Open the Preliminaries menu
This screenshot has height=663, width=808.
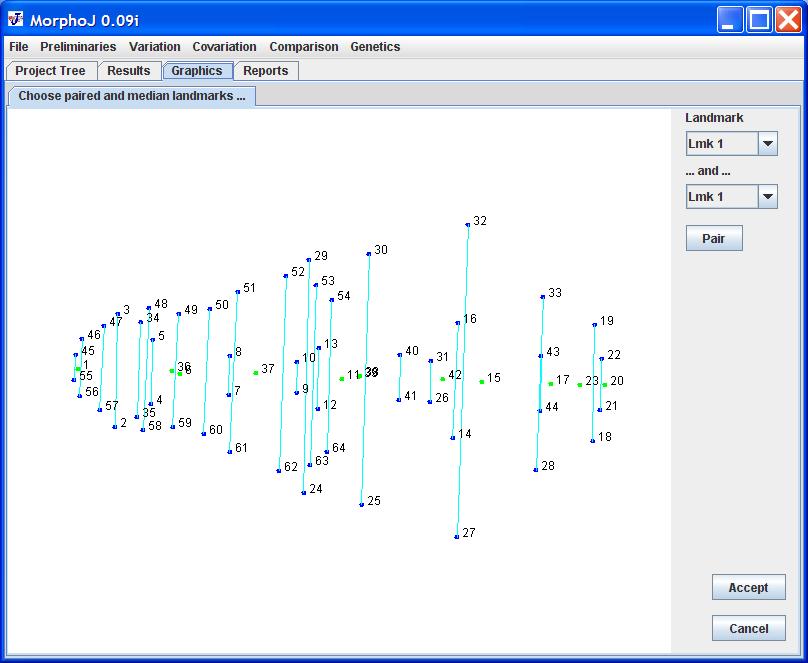[78, 47]
